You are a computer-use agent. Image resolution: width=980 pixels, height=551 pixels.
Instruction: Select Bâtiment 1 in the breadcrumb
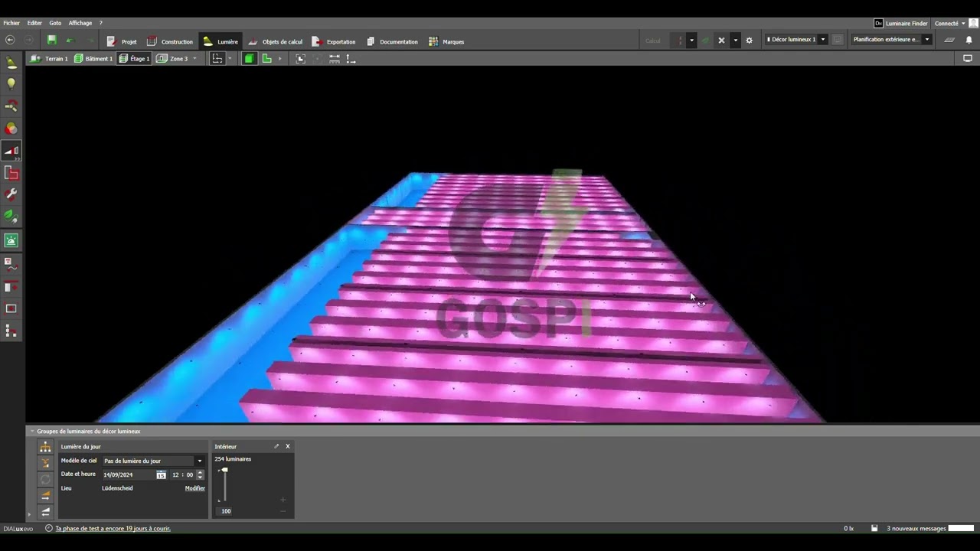93,58
